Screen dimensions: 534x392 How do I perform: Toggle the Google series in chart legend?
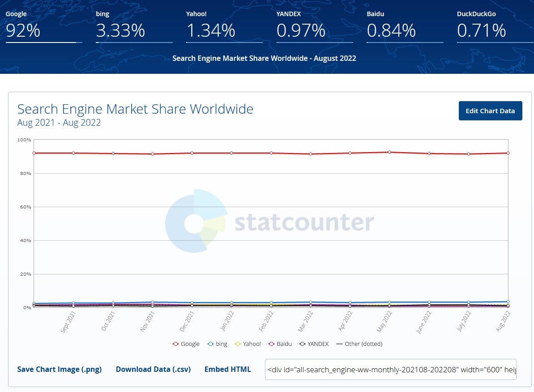186,344
